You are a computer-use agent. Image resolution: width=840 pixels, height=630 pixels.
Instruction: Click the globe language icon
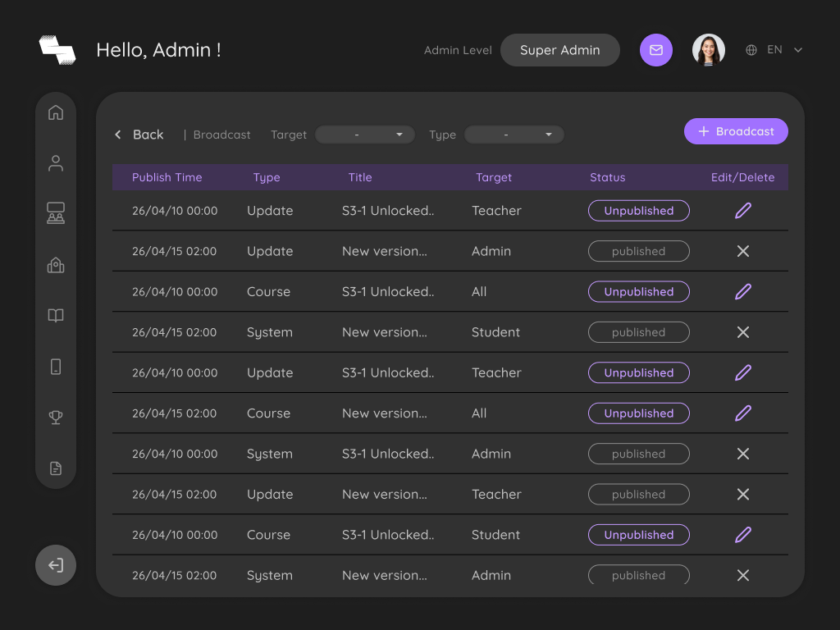[x=751, y=50]
